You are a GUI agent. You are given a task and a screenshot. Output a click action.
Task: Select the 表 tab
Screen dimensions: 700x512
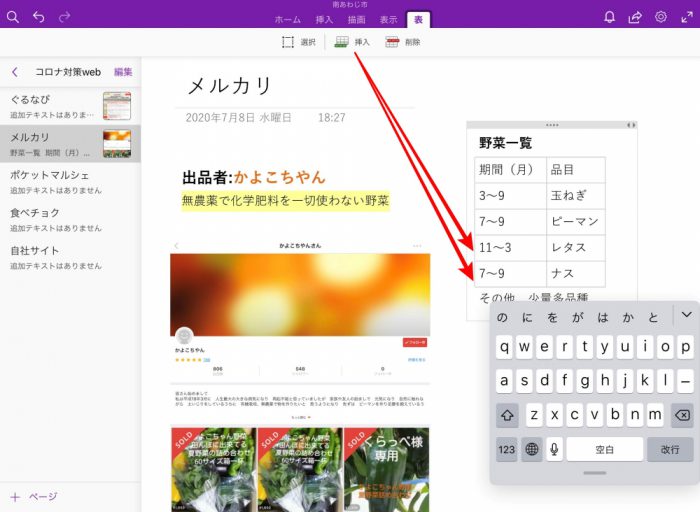pyautogui.click(x=418, y=20)
